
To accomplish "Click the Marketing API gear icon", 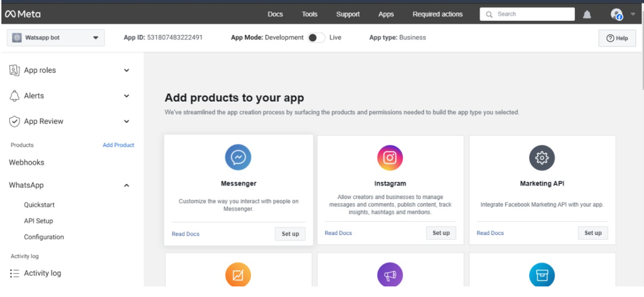I will pos(541,157).
